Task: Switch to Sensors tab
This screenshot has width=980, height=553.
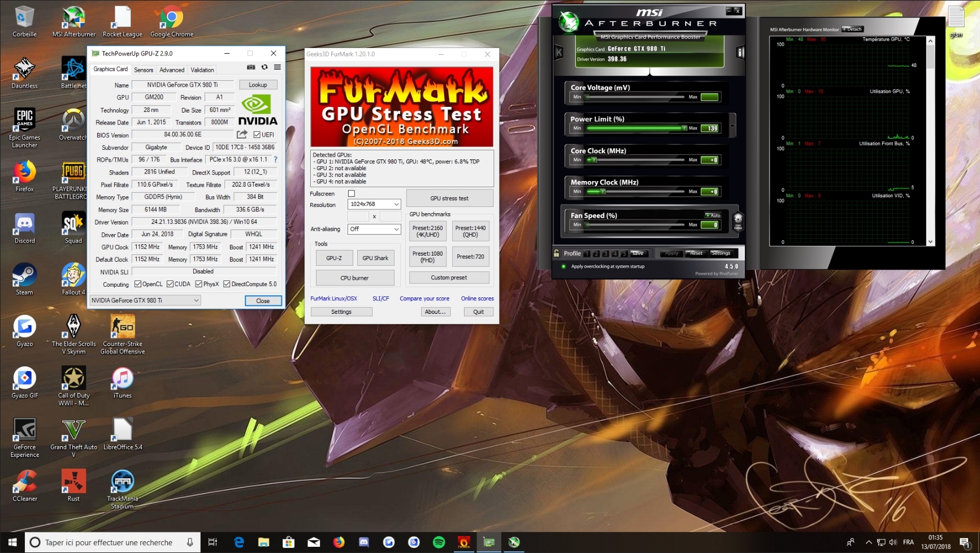Action: (x=144, y=70)
